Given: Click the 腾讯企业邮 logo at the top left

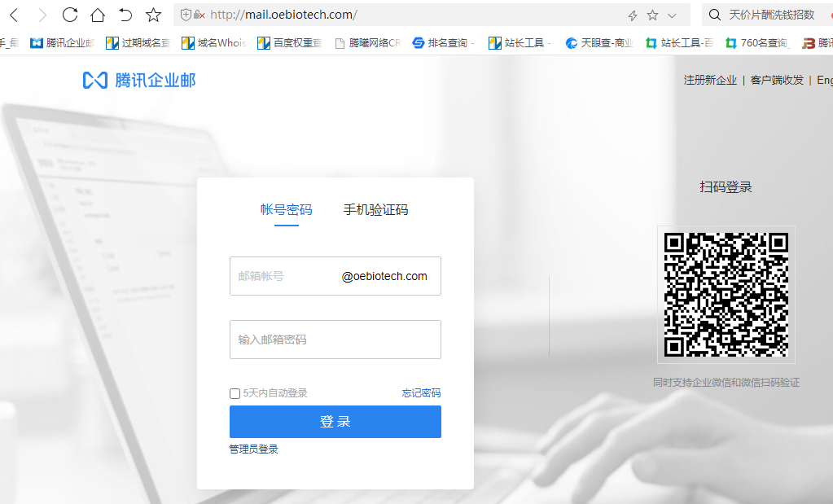Looking at the screenshot, I should click(138, 80).
